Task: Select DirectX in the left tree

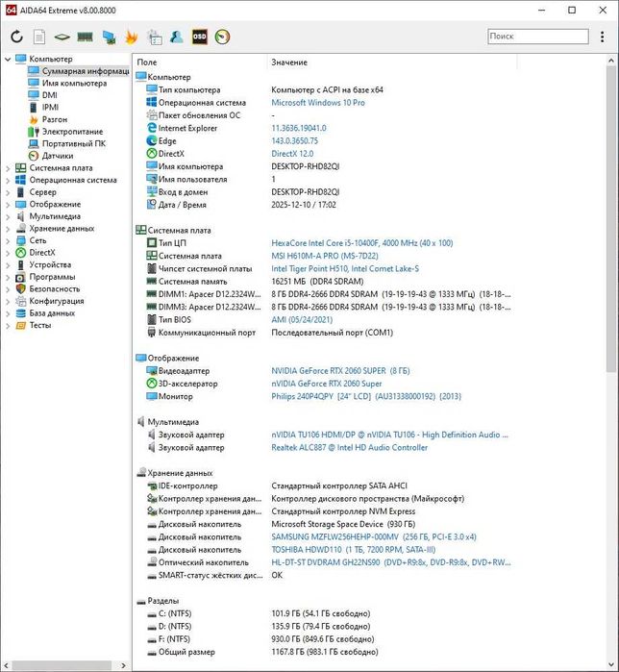Action: 42,253
